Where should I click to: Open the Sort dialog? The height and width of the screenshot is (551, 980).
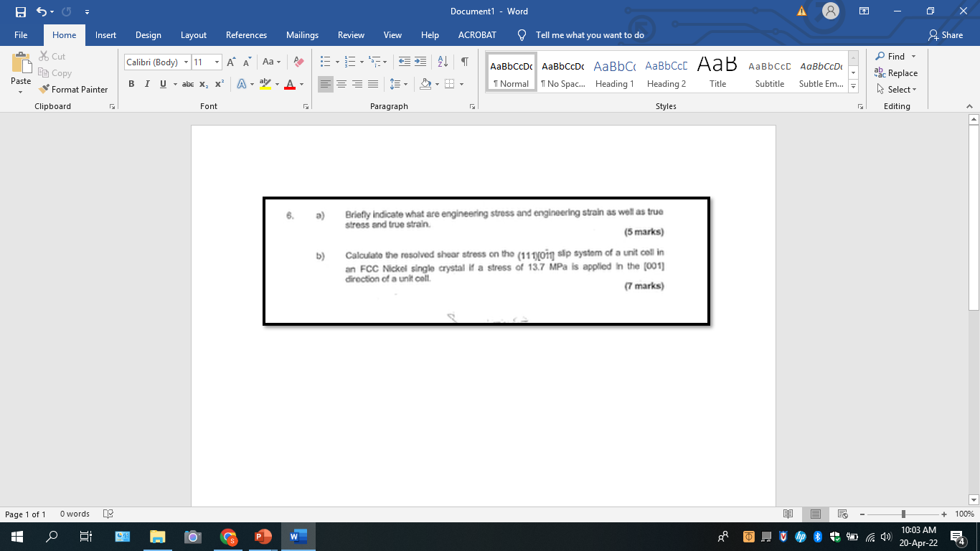tap(440, 62)
